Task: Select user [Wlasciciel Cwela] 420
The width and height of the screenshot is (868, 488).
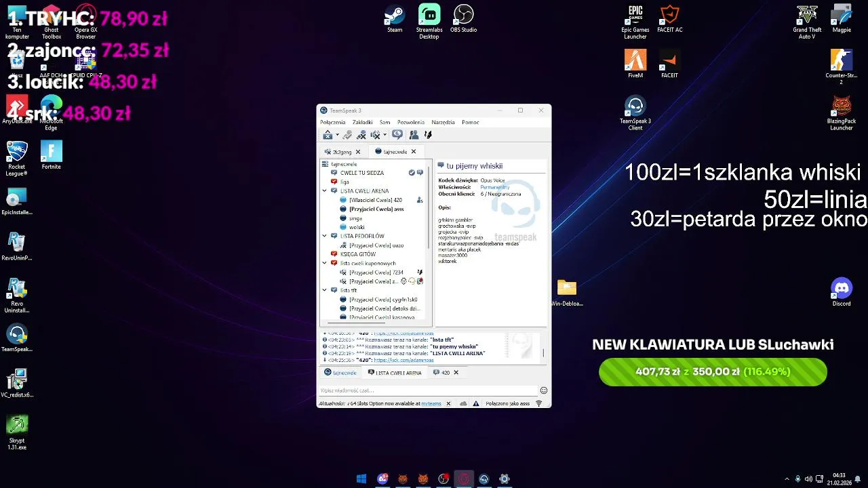Action: tap(376, 200)
